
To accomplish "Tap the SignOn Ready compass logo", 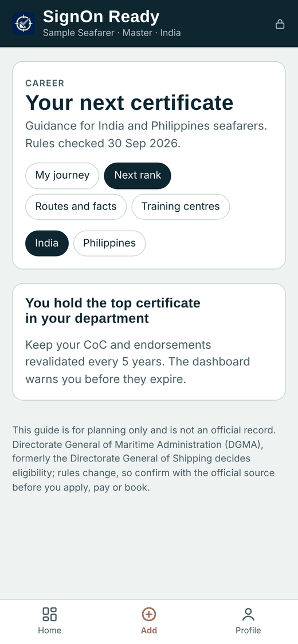I will click(x=23, y=23).
